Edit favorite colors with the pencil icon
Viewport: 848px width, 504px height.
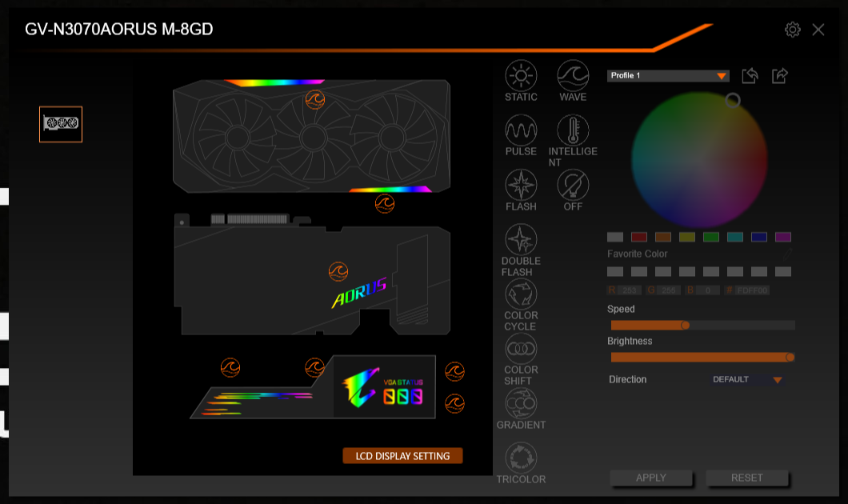click(787, 254)
